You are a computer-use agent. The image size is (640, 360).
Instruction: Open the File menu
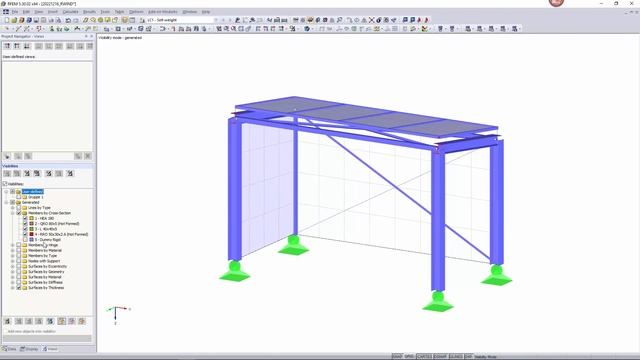pos(15,12)
